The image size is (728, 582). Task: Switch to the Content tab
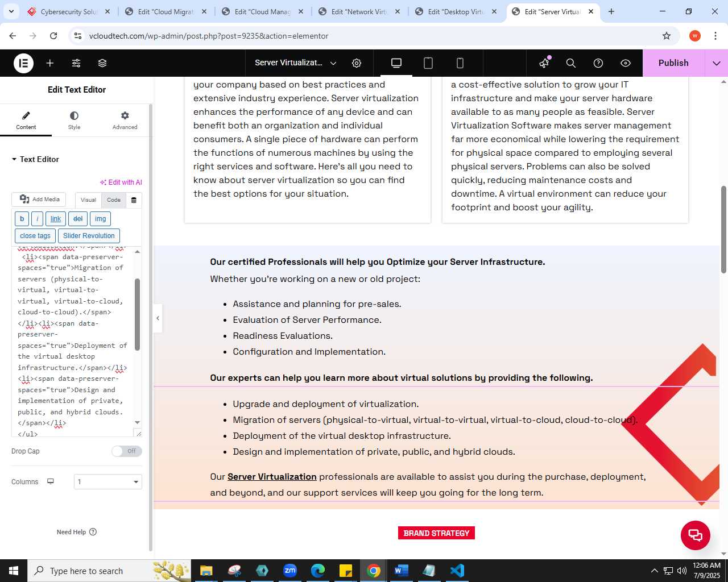[x=26, y=120]
